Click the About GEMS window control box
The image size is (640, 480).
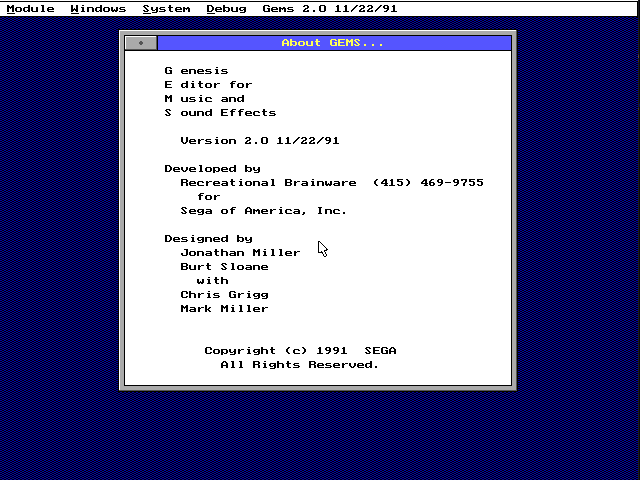click(141, 43)
